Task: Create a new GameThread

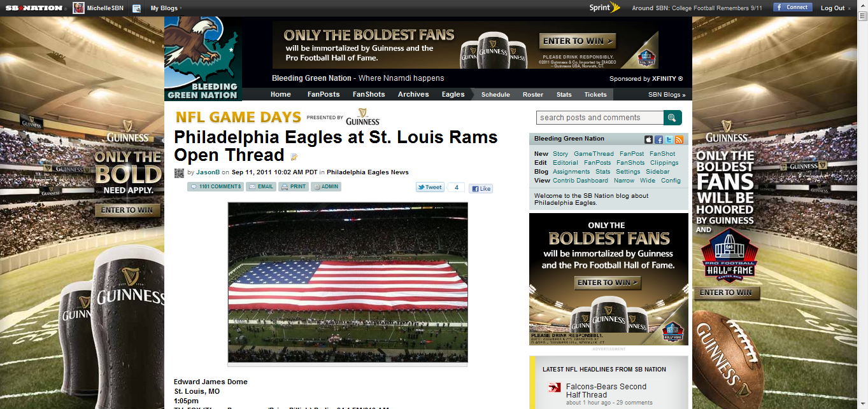Action: coord(594,154)
